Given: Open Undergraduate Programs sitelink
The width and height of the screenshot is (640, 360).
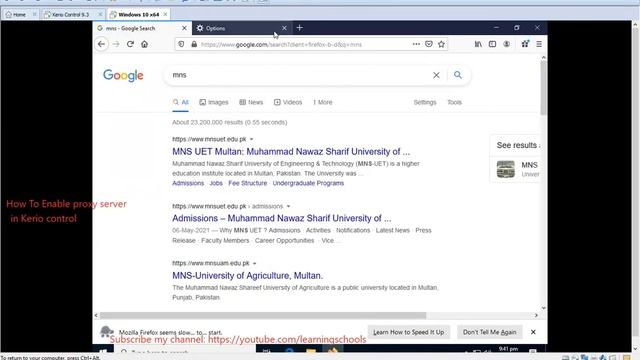Looking at the screenshot, I should [x=308, y=183].
